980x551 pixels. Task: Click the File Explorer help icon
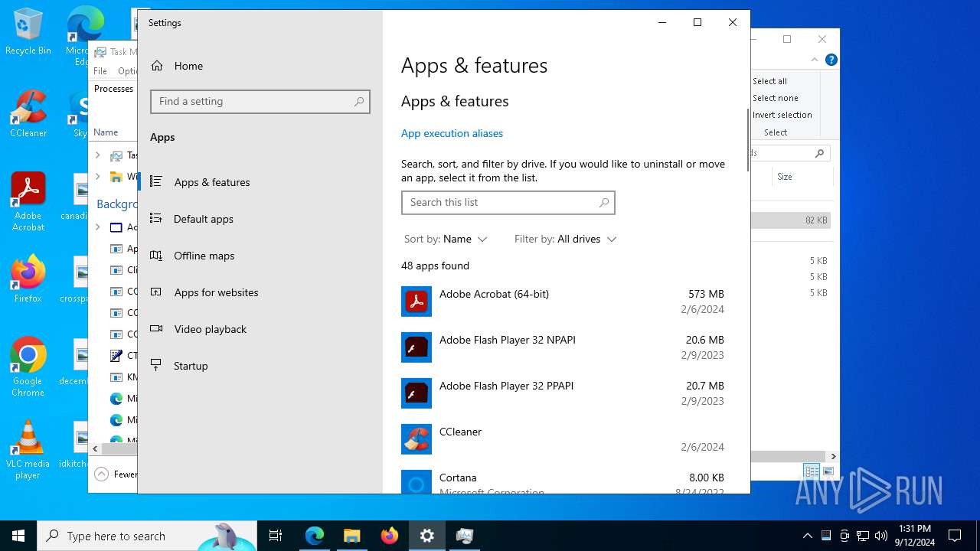click(831, 60)
